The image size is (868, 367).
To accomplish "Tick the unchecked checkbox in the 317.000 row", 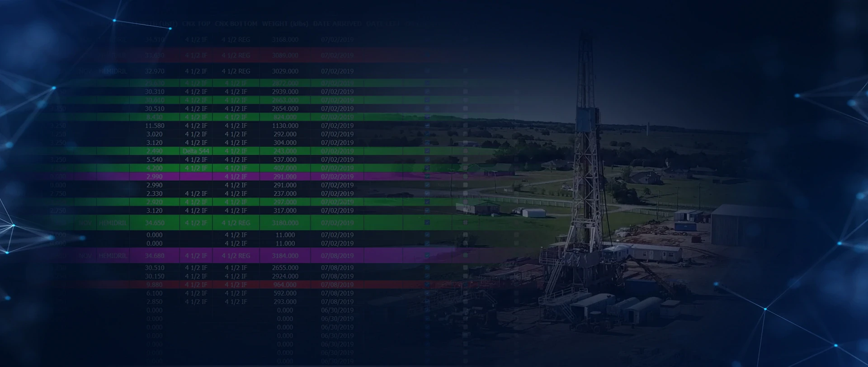I will pyautogui.click(x=466, y=210).
